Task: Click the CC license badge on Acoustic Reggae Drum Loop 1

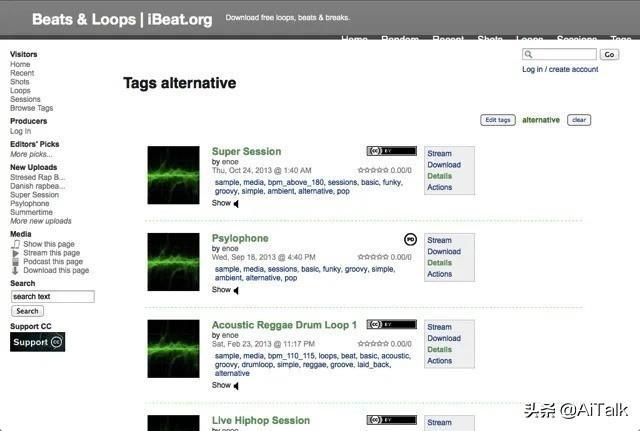Action: click(391, 325)
